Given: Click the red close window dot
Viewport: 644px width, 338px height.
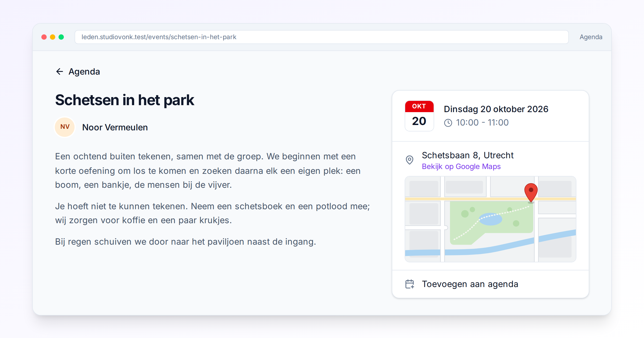Looking at the screenshot, I should point(44,37).
